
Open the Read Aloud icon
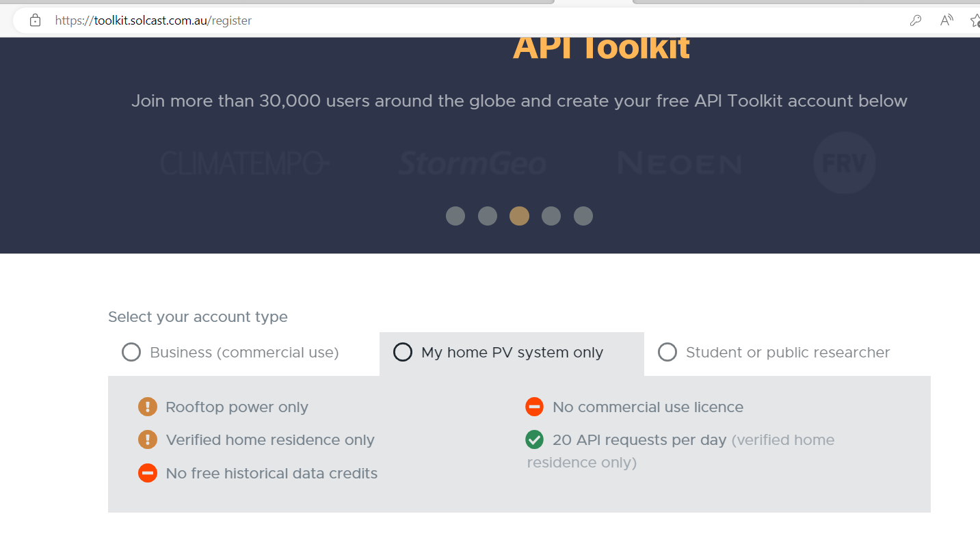click(946, 21)
